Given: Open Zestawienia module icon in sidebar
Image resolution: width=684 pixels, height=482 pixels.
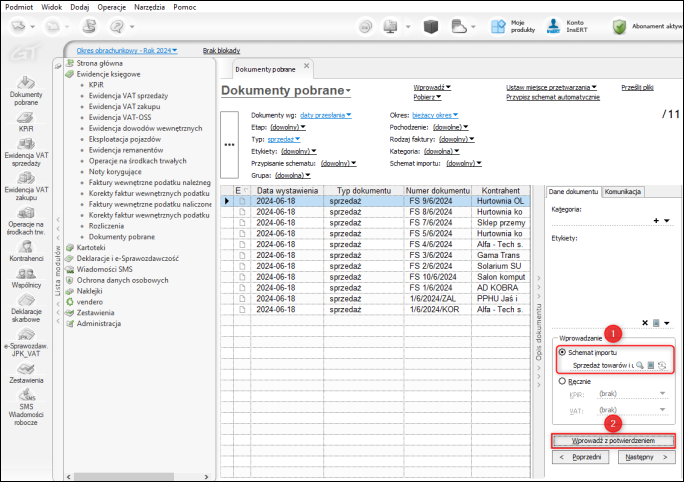Looking at the screenshot, I should [25, 370].
